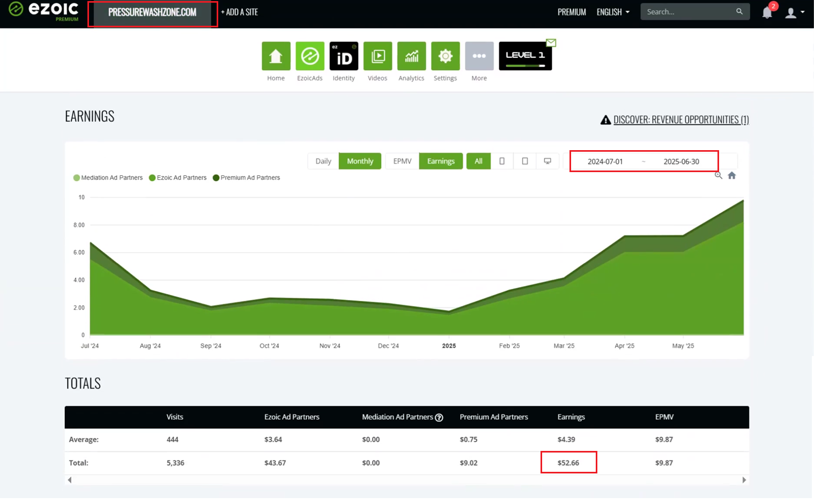Open the Analytics chart icon

tap(411, 56)
